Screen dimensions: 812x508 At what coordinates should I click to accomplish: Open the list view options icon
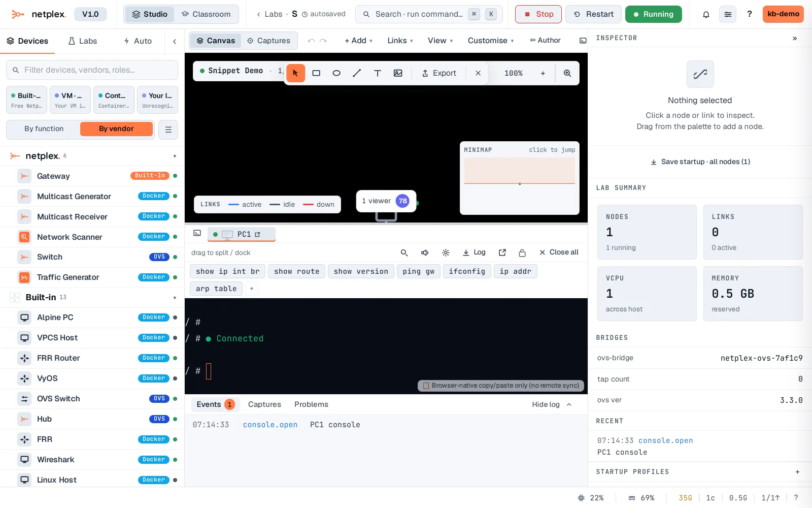click(168, 130)
